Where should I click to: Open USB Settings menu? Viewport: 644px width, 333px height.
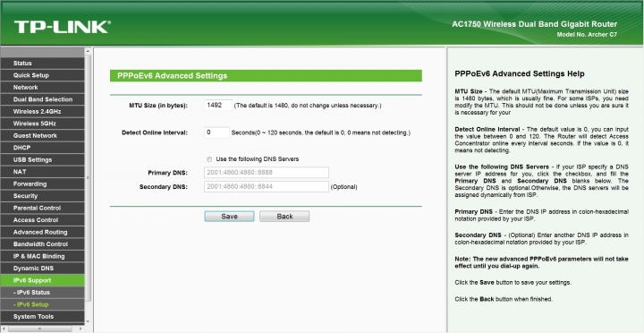click(x=42, y=159)
